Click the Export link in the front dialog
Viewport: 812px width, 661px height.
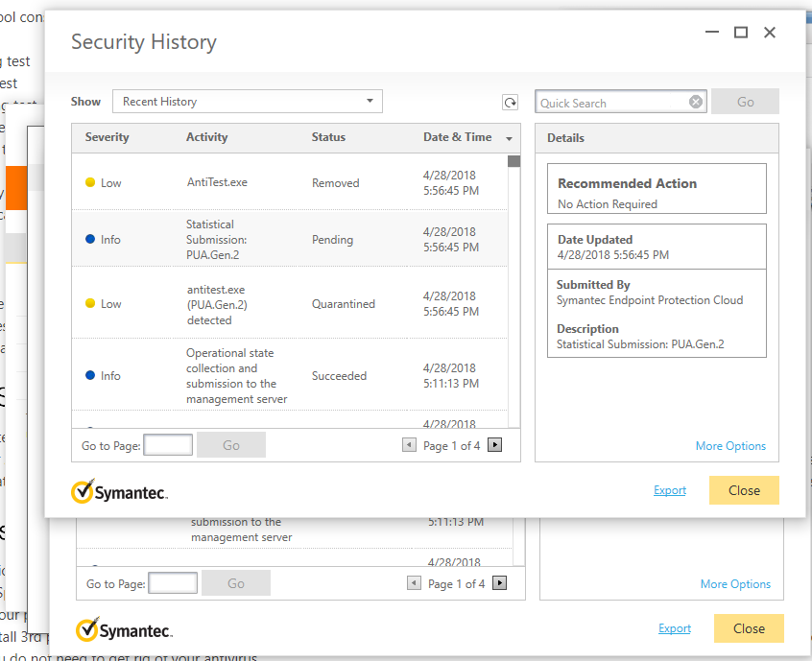(670, 490)
